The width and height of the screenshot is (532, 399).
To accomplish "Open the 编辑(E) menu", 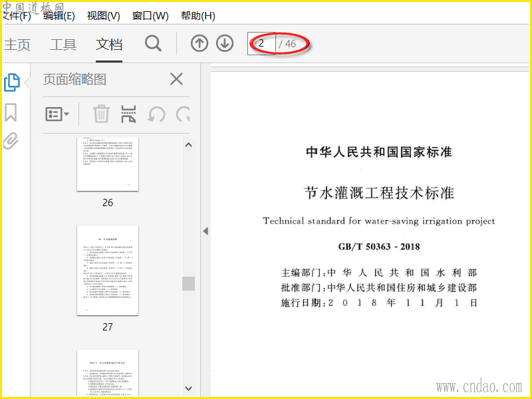I will tap(59, 15).
